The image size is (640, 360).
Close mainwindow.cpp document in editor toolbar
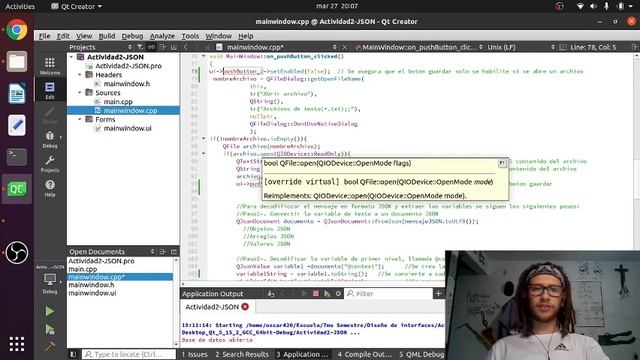pyautogui.click(x=345, y=47)
